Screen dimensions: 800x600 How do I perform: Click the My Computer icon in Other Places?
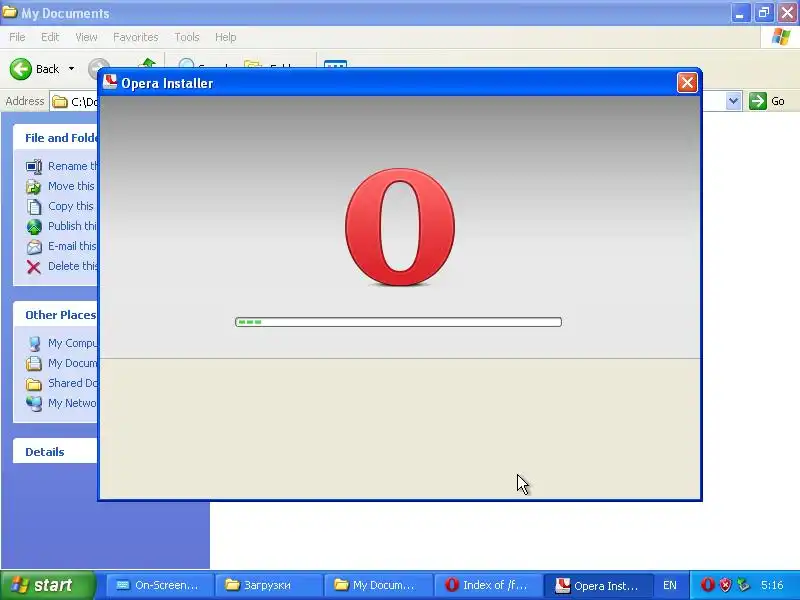pos(34,343)
